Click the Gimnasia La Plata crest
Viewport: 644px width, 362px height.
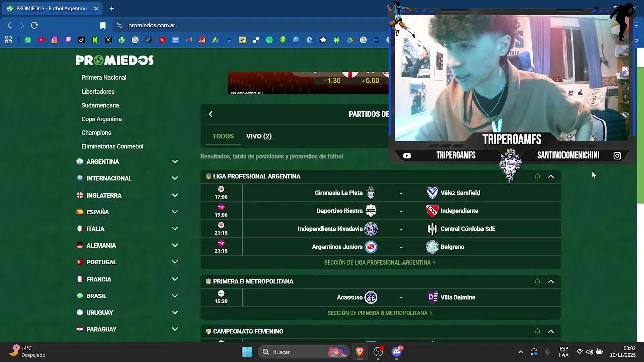pos(371,193)
